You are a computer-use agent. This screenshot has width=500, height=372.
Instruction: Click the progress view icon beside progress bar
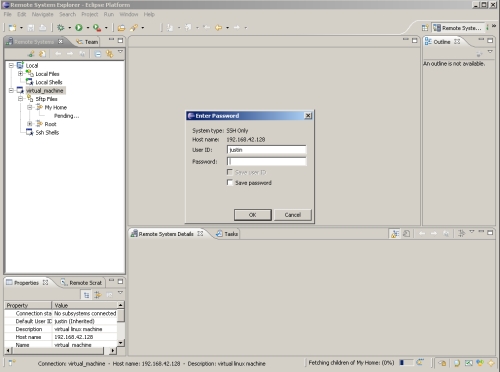420,362
